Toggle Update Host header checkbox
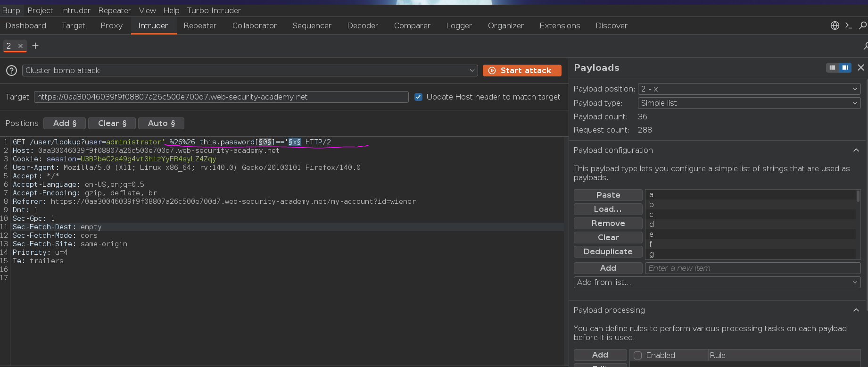This screenshot has width=868, height=367. click(x=418, y=97)
